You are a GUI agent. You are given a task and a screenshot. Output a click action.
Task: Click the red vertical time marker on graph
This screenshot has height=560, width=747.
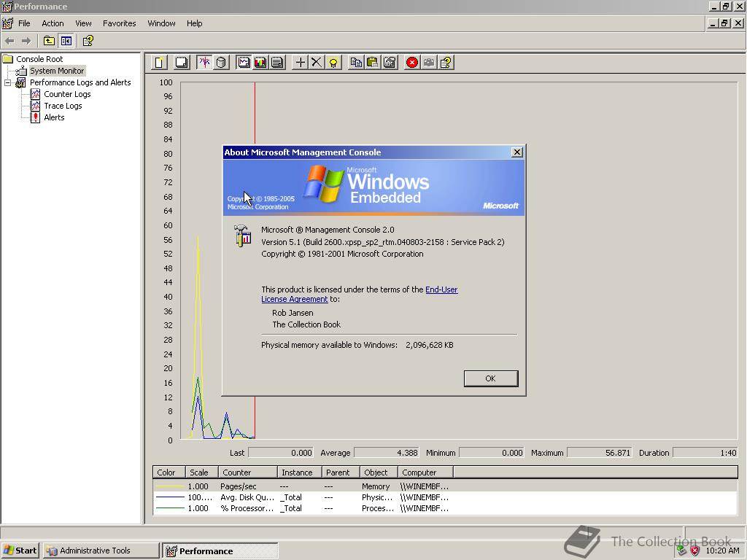coord(255,113)
